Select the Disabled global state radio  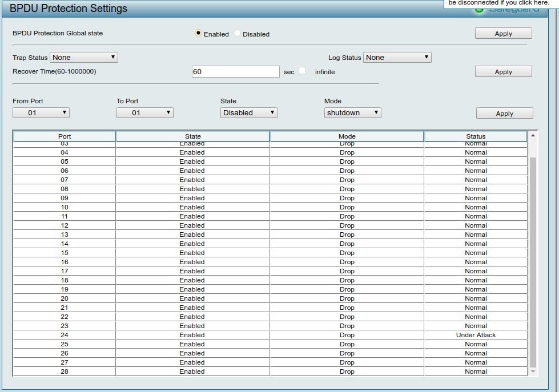(x=237, y=33)
